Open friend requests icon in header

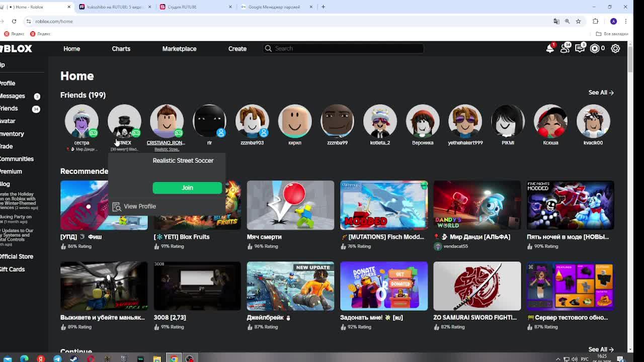(565, 48)
